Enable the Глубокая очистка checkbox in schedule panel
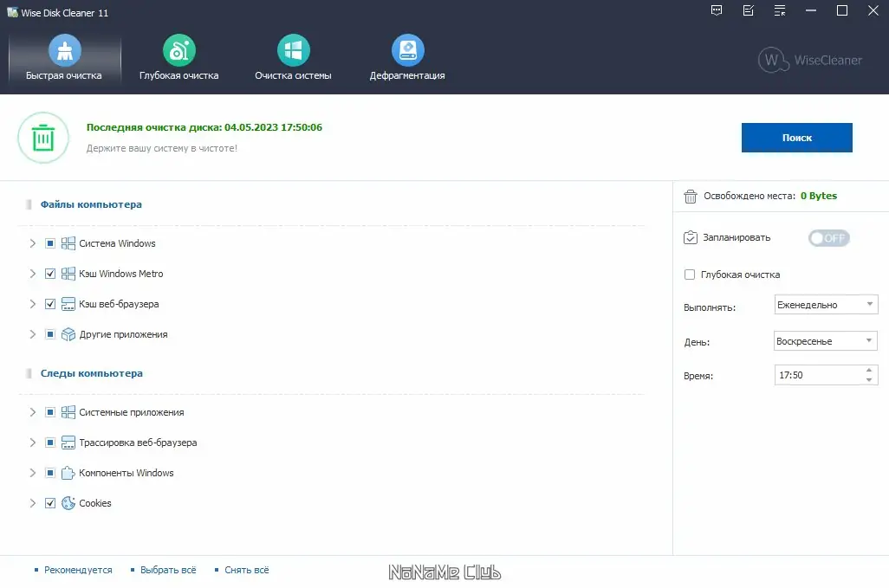 [x=690, y=275]
